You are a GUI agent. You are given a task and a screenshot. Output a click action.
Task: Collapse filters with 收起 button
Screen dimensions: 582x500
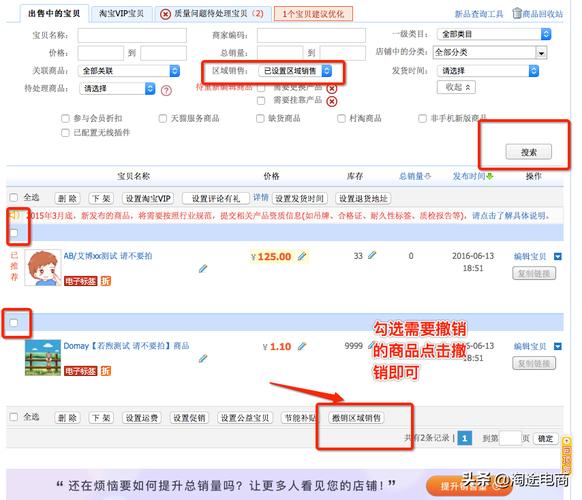pos(456,87)
